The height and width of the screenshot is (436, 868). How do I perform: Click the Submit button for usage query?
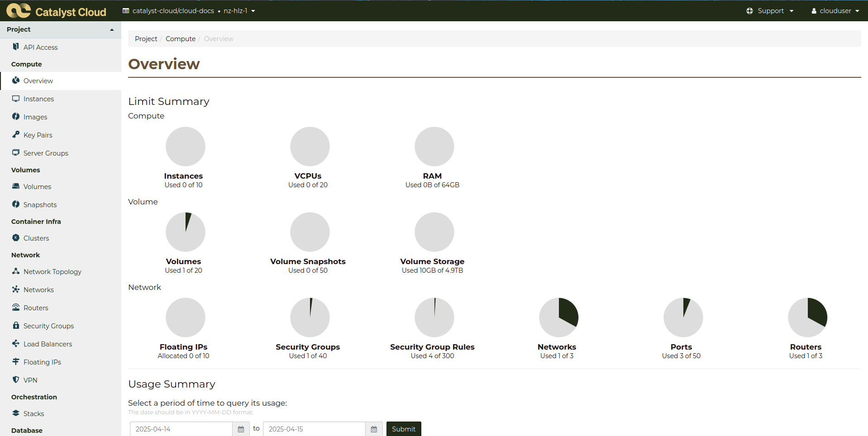[x=403, y=429]
